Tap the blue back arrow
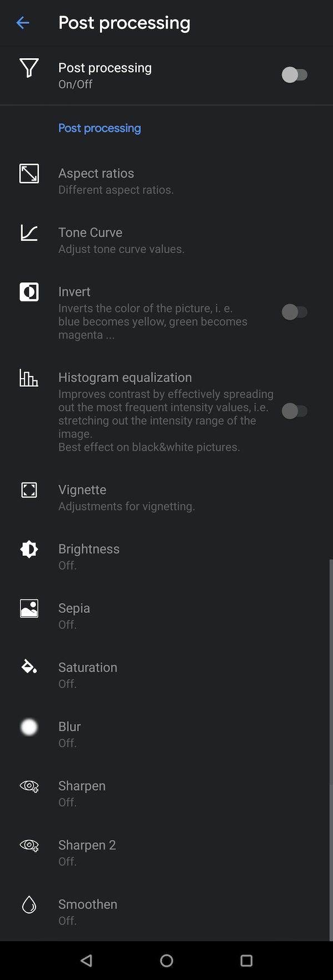The height and width of the screenshot is (980, 333). point(23,23)
